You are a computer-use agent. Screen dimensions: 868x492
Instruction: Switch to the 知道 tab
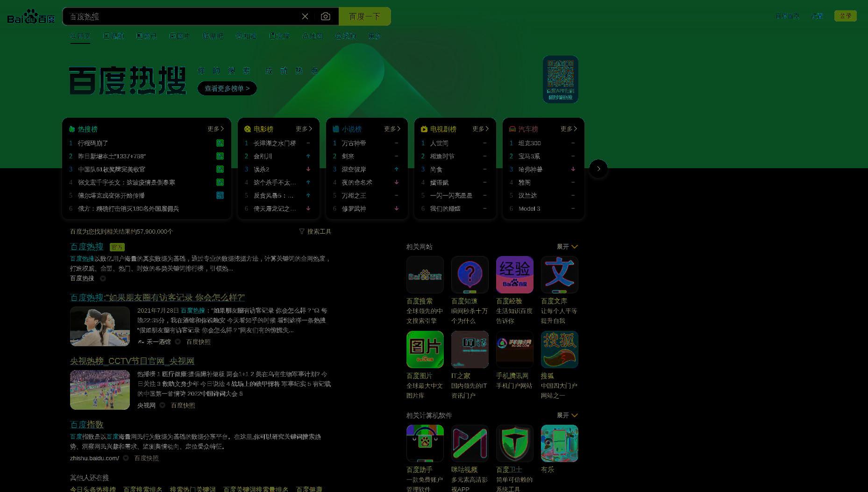(246, 36)
